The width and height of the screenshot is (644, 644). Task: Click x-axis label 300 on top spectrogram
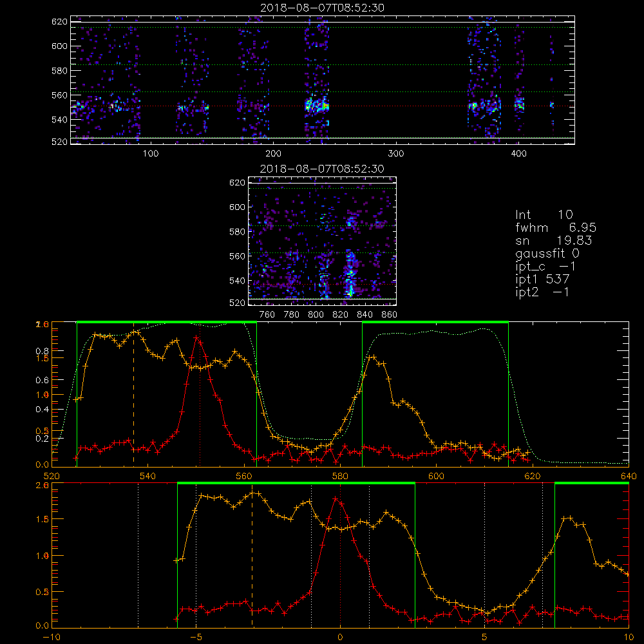(x=396, y=154)
